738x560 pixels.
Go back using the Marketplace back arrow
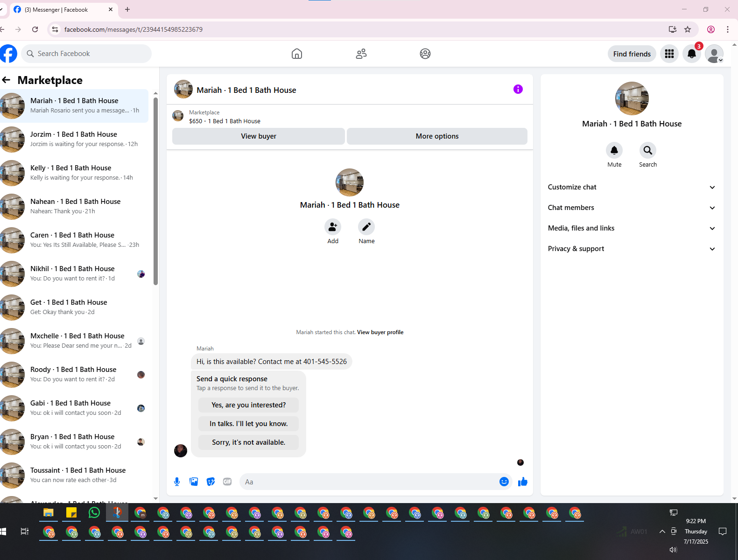pos(6,80)
